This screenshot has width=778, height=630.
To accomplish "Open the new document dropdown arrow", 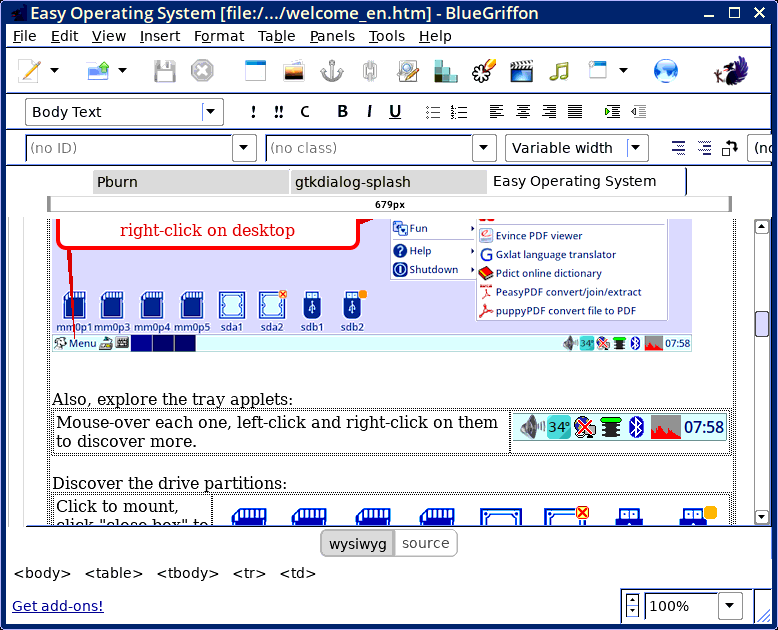I will pos(55,70).
